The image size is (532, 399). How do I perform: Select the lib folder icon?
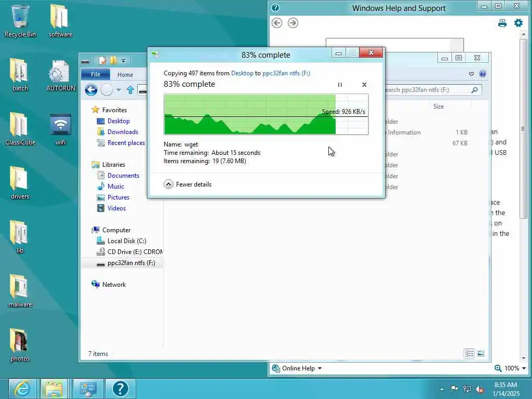click(x=20, y=237)
